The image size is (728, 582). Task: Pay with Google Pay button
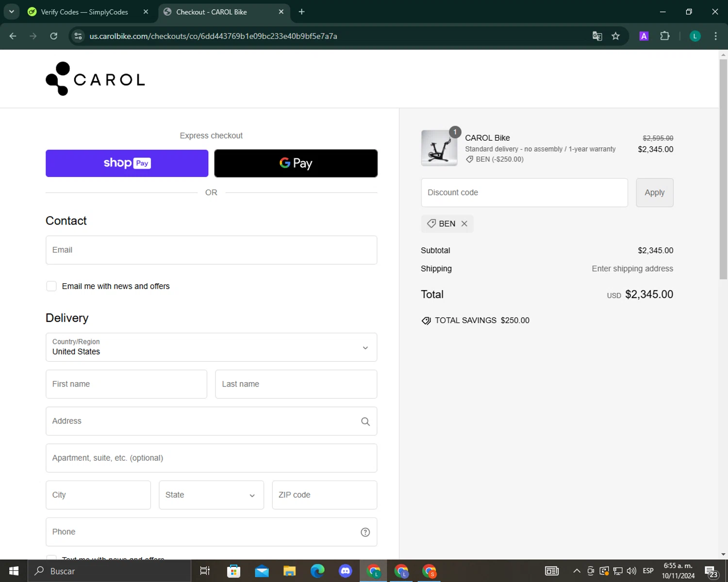tap(296, 163)
